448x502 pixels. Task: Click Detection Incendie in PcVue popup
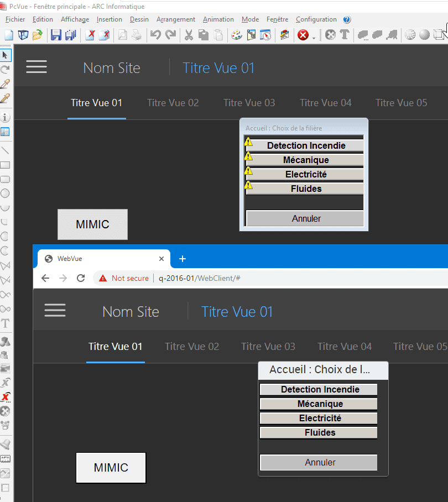306,145
